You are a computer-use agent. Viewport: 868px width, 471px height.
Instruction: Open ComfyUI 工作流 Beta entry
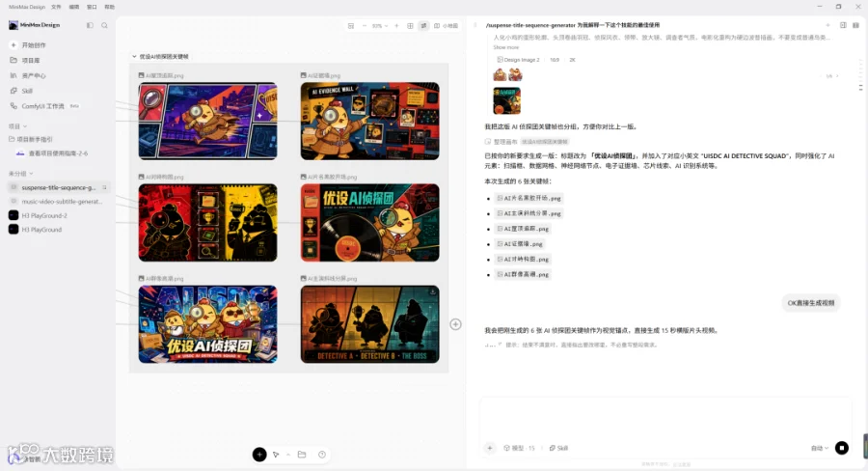[x=44, y=106]
